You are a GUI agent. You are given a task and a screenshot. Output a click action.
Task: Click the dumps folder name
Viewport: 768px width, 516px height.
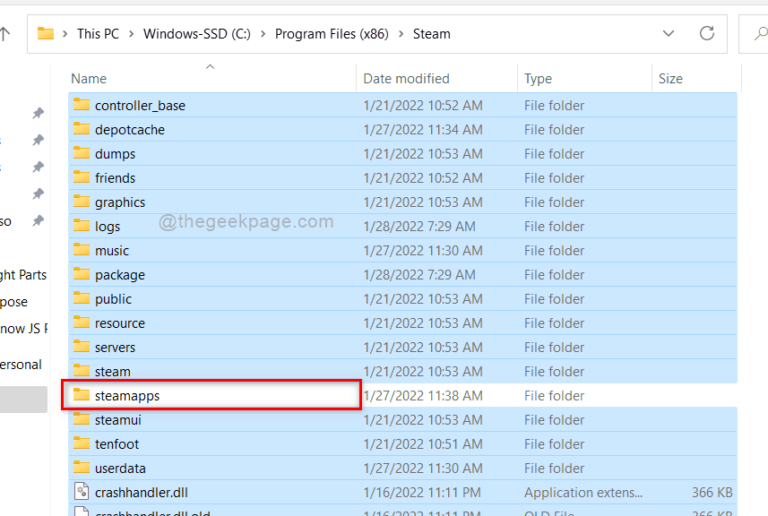115,154
